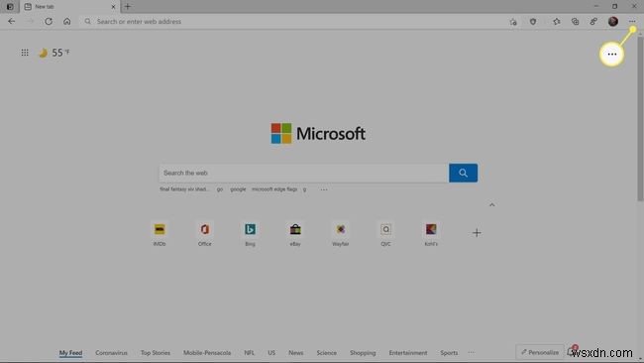Screen dimensions: 644x363
Task: Switch to the NFL feed tab
Action: pyautogui.click(x=250, y=353)
